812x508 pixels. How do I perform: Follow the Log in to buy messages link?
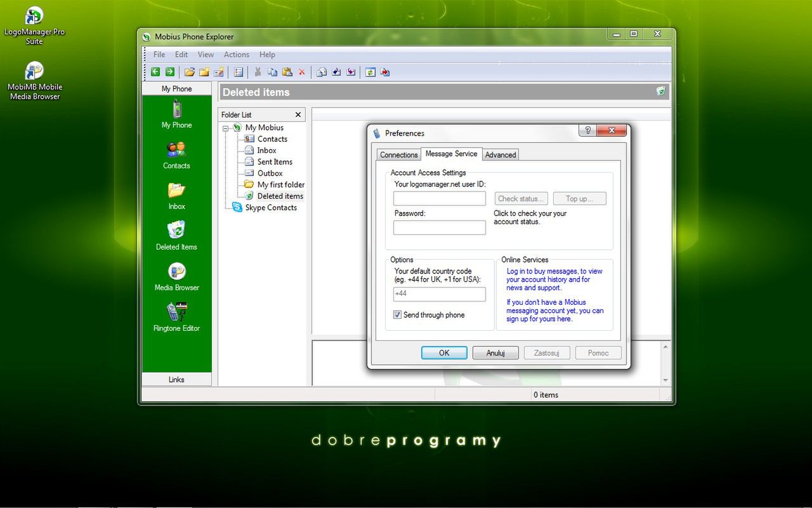554,279
